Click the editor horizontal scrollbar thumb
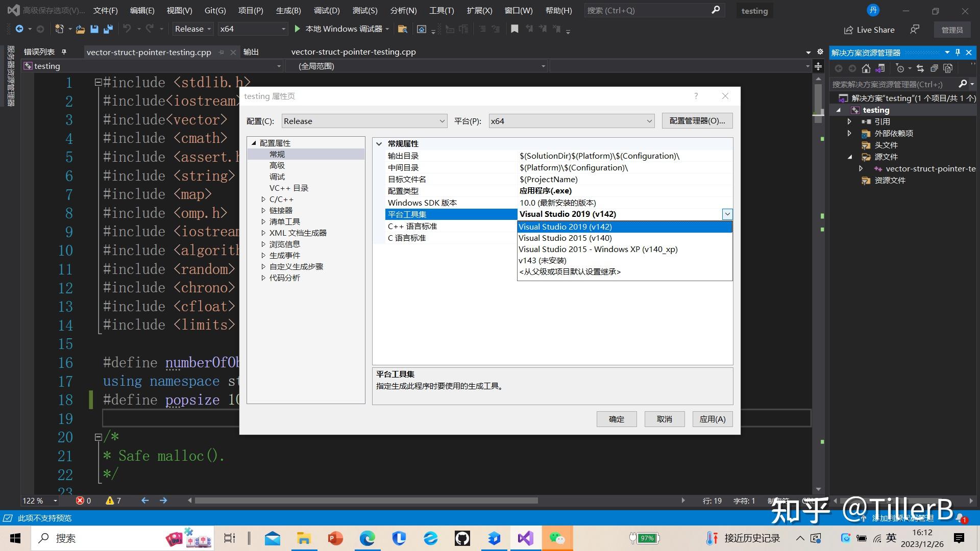The height and width of the screenshot is (551, 980). 366,500
